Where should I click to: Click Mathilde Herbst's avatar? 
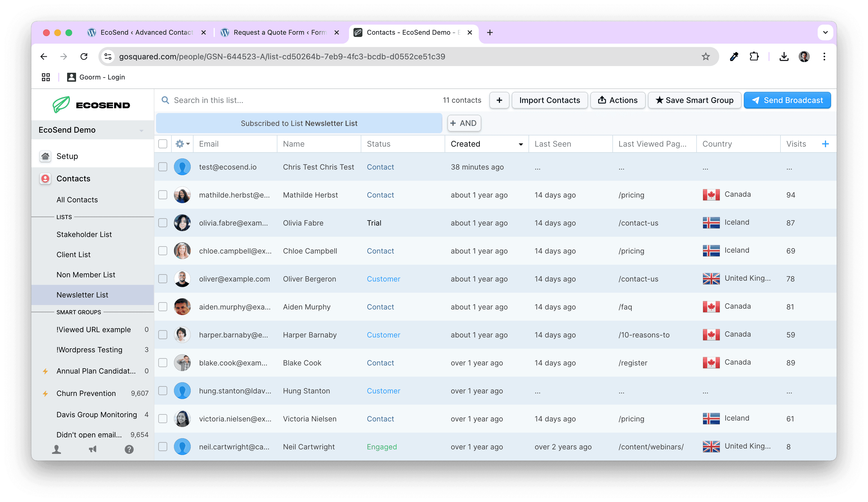tap(182, 195)
